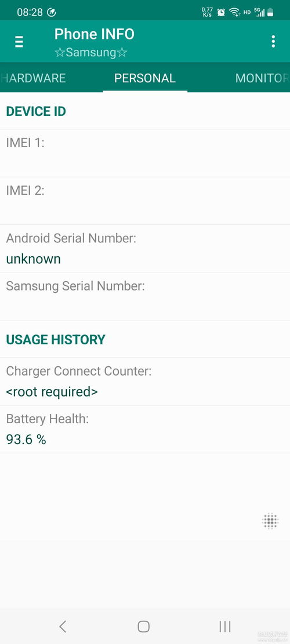Image resolution: width=290 pixels, height=644 pixels.
Task: Tap the alarm clock status icon
Action: [x=221, y=12]
